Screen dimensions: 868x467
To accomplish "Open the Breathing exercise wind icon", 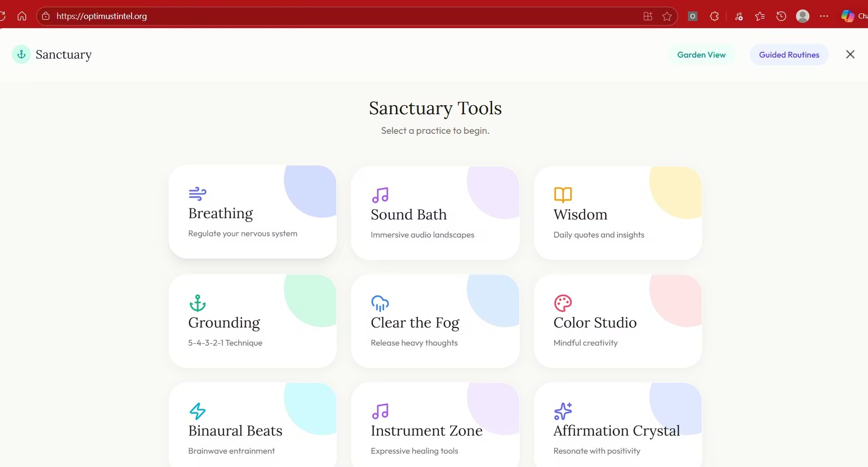I will (197, 194).
